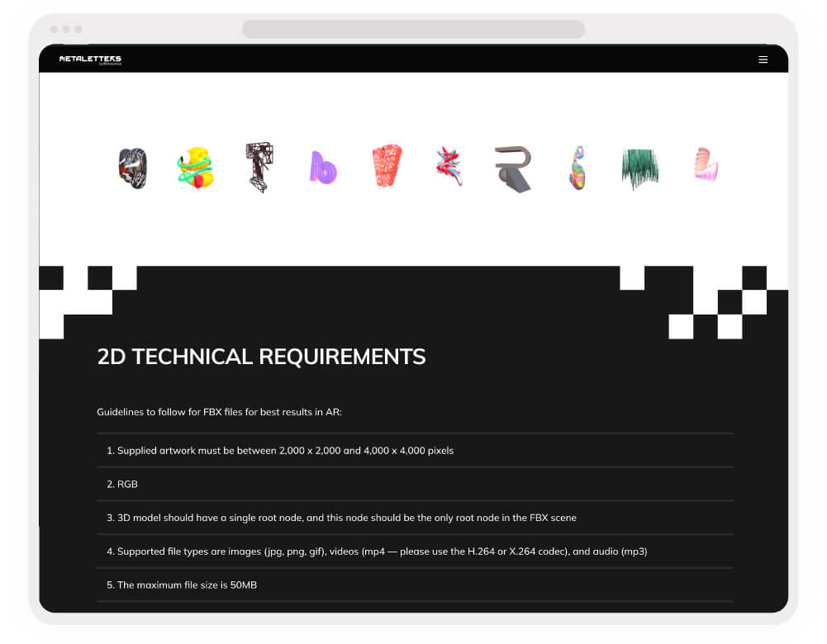Viewport: 827px width, 644px height.
Task: Select the yellow duck-like 3D letter
Action: 195,168
